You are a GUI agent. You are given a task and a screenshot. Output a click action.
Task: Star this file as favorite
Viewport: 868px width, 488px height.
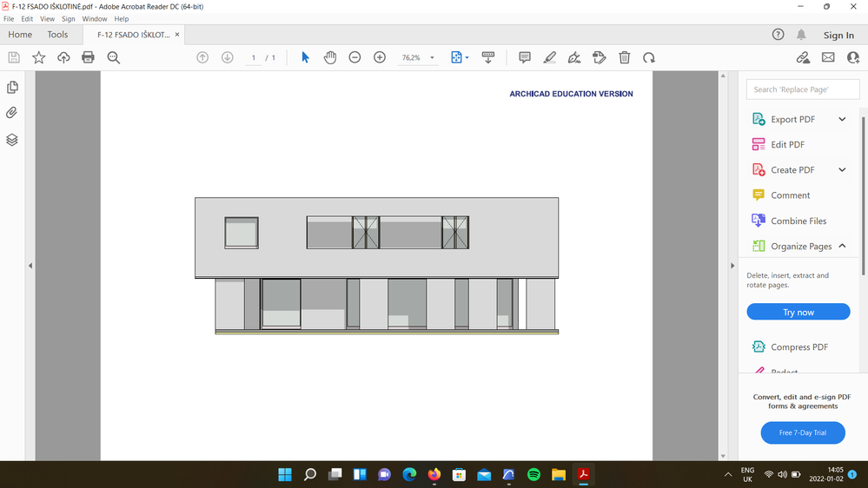pyautogui.click(x=39, y=57)
